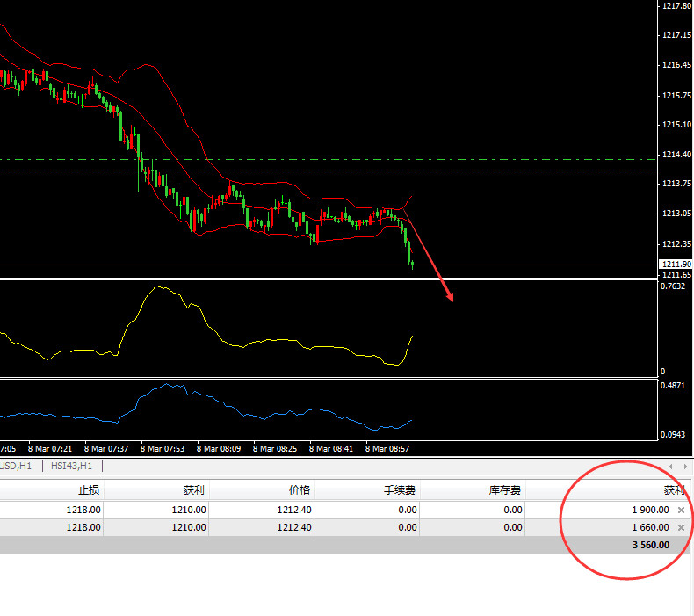Click the current price label 1211.90

(676, 265)
